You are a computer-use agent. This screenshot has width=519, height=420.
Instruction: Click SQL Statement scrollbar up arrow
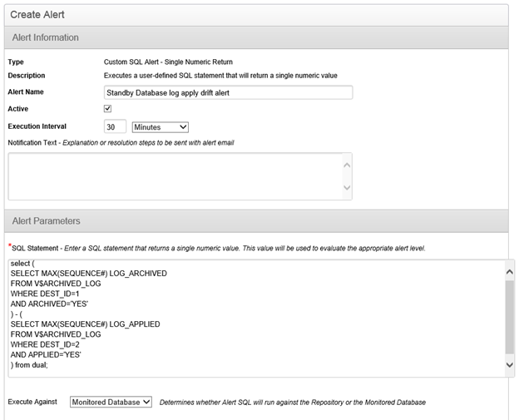pos(509,268)
